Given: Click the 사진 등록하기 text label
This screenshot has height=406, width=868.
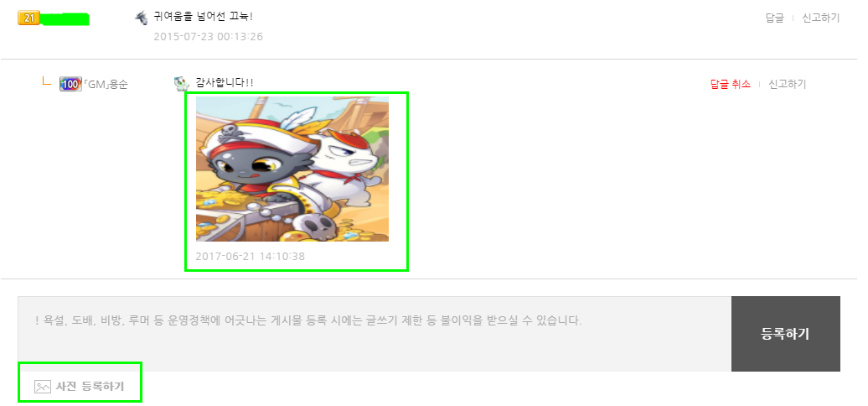Looking at the screenshot, I should tap(90, 387).
